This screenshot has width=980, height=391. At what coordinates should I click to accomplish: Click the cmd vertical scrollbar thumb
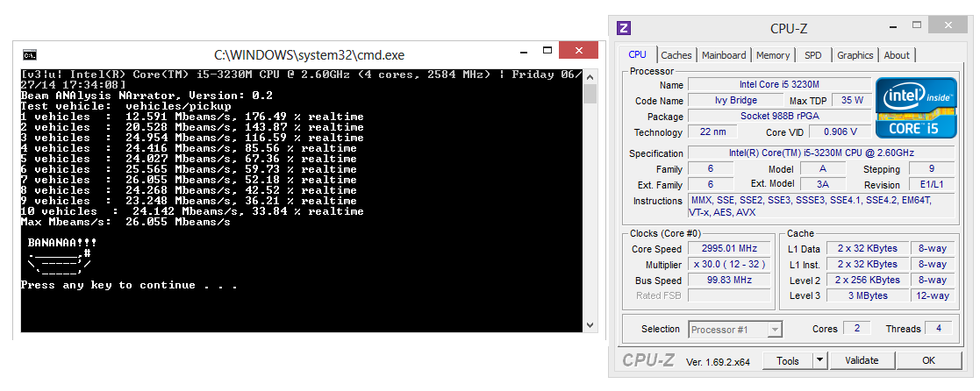590,93
